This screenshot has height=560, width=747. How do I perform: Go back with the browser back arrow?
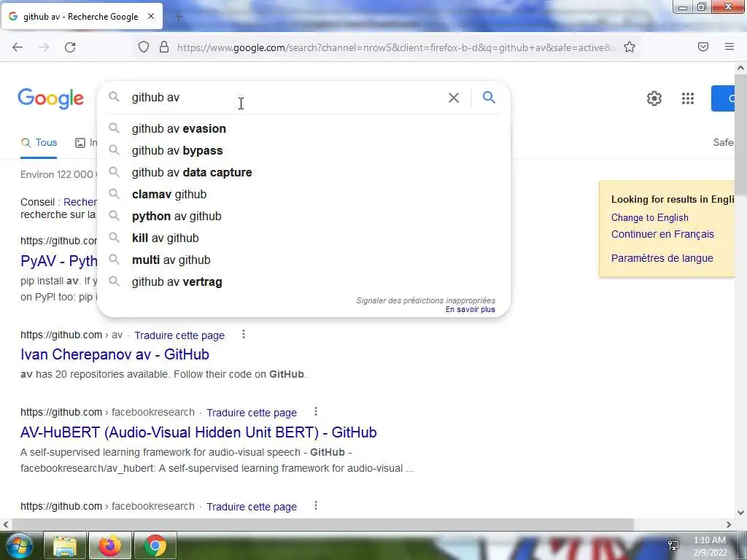(18, 47)
